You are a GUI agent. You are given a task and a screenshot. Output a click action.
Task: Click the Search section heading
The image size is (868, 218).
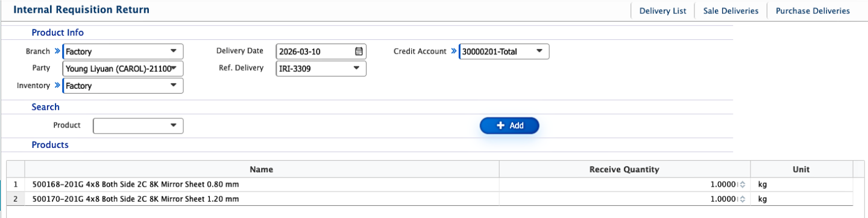coord(46,107)
